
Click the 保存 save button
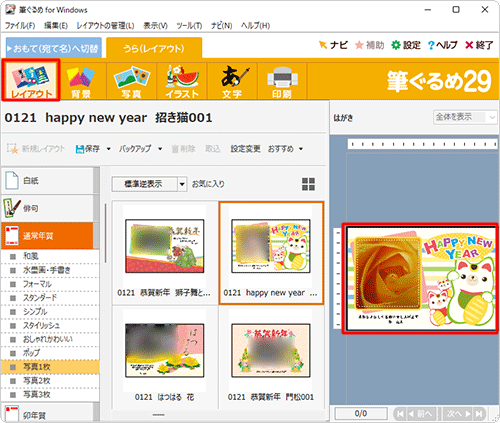[88, 149]
